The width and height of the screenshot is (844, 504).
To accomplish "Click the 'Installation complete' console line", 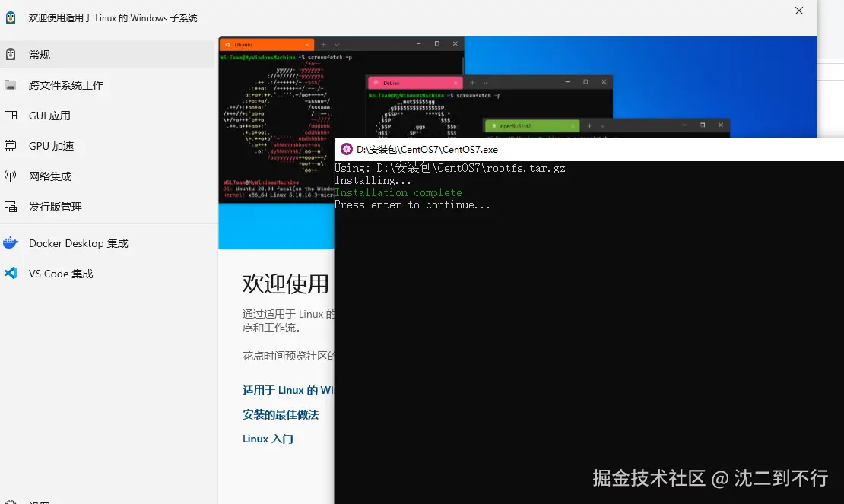I will click(x=398, y=192).
